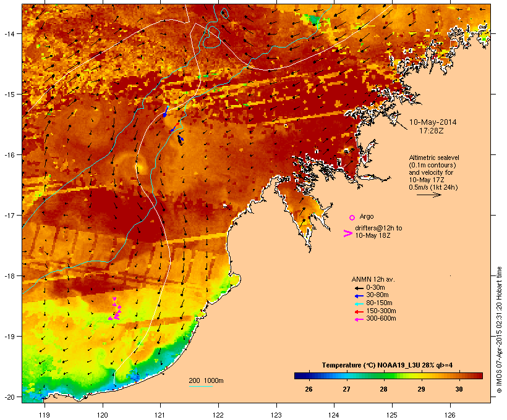Click the 0.5m/s velocity scale arrow
This screenshot has width=507, height=420.
pos(428,195)
